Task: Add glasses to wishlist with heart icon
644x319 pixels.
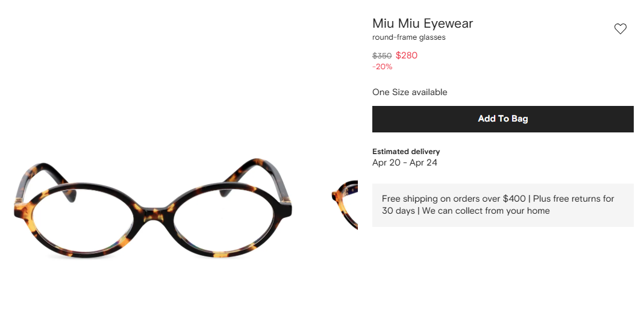Action: pyautogui.click(x=620, y=29)
